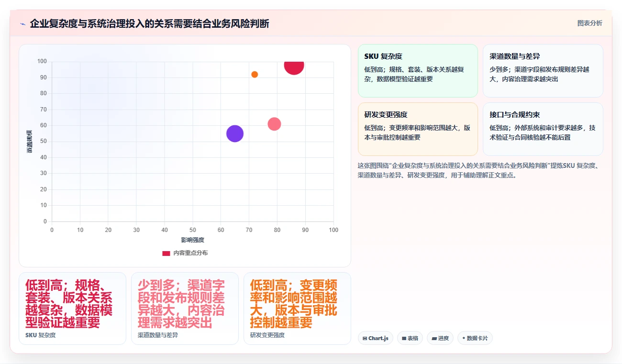Select the pink bubble in chart
This screenshot has height=364, width=622.
click(x=274, y=124)
